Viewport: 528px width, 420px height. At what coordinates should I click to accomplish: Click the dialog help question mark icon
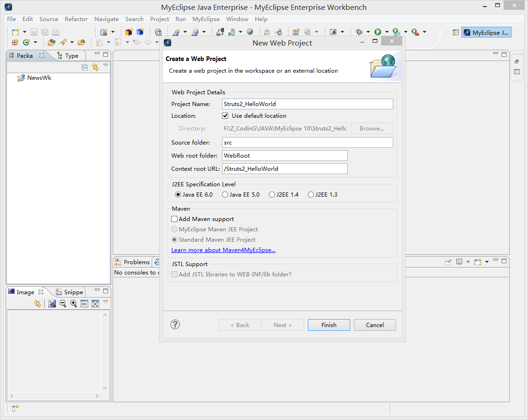[x=175, y=324]
